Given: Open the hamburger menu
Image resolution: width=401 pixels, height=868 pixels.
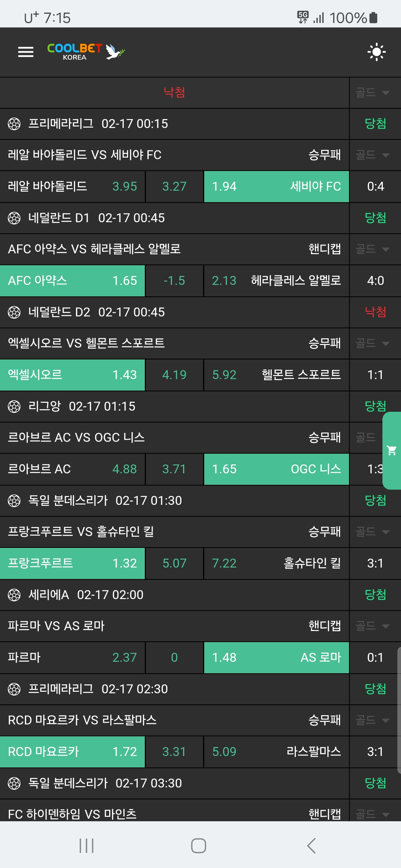Looking at the screenshot, I should 26,52.
